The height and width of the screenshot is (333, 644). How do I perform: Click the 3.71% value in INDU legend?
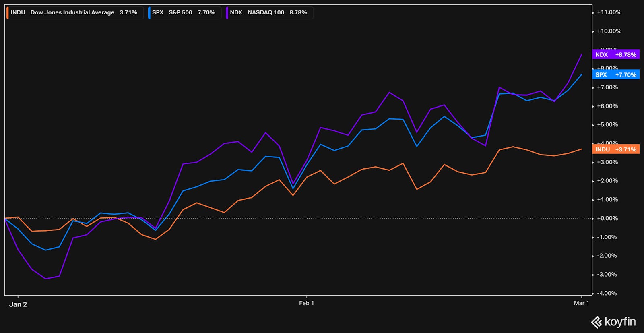point(128,12)
